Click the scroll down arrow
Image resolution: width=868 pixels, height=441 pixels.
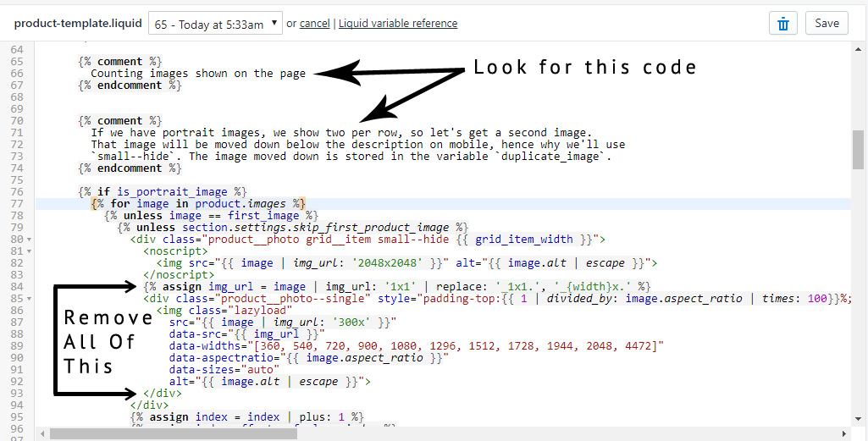pyautogui.click(x=858, y=419)
